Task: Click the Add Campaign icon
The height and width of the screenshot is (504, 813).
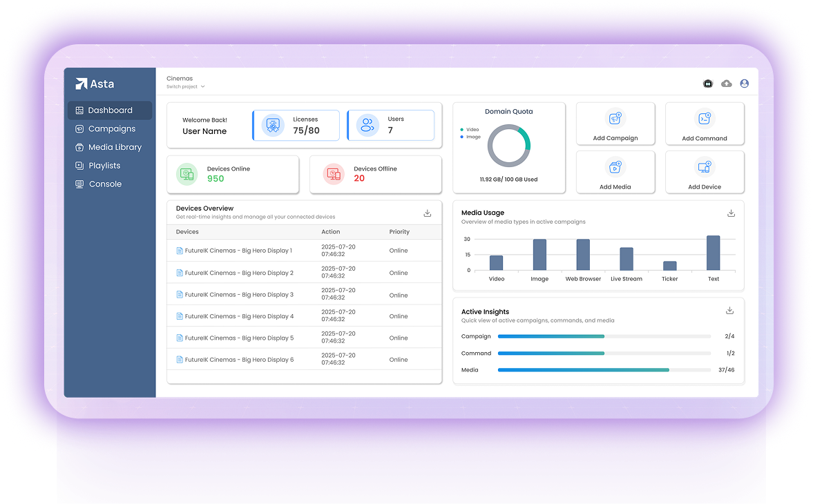Action: pos(615,119)
